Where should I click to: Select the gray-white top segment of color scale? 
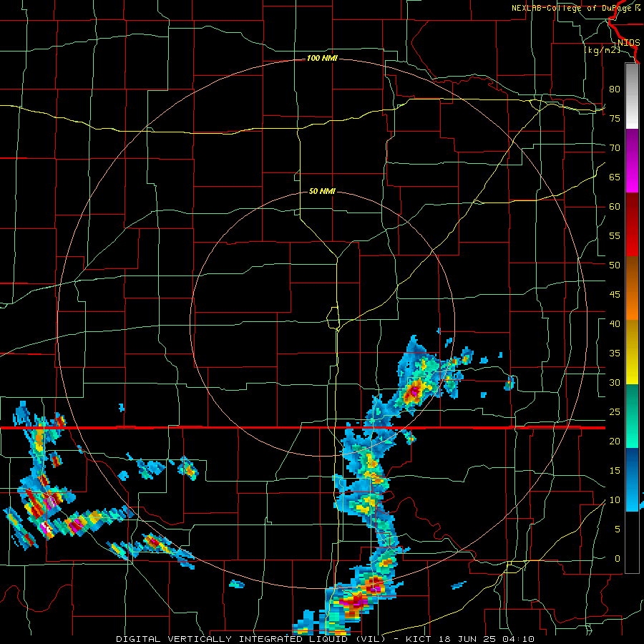click(632, 96)
